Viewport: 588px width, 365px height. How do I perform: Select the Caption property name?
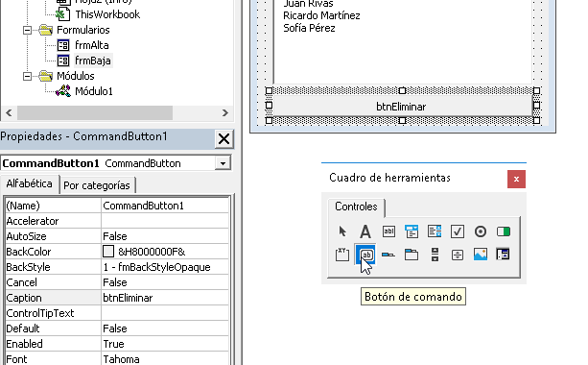click(53, 298)
